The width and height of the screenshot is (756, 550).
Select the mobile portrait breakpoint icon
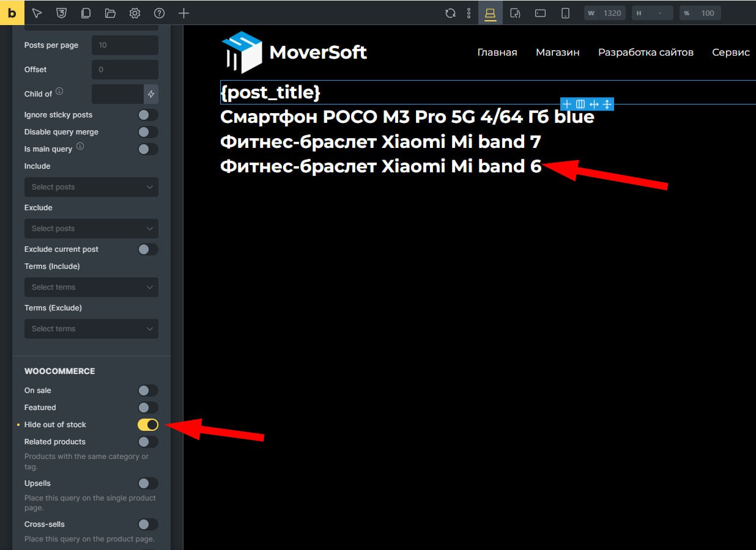(x=565, y=13)
